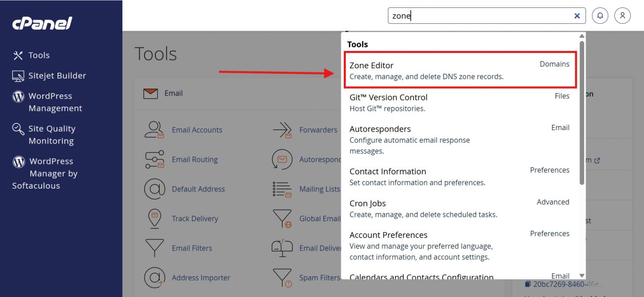The width and height of the screenshot is (644, 297).
Task: Open the Email Filters funnel icon
Action: 154,248
